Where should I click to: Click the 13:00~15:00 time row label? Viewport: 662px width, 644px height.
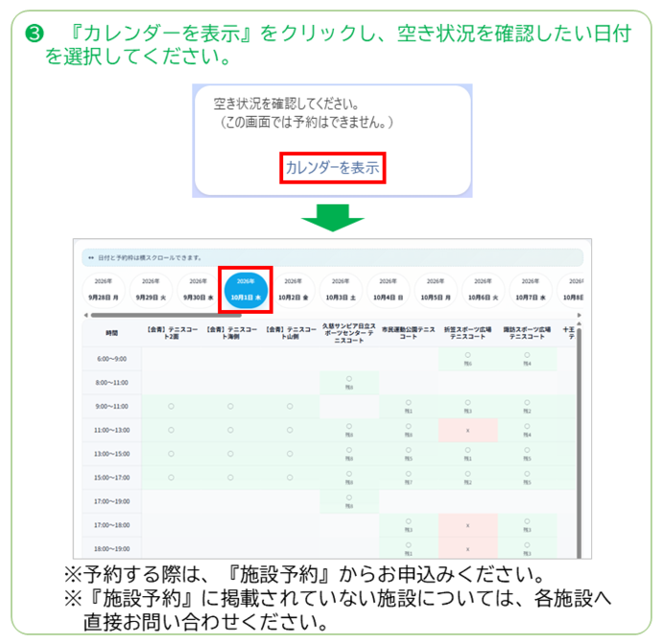[x=112, y=454]
